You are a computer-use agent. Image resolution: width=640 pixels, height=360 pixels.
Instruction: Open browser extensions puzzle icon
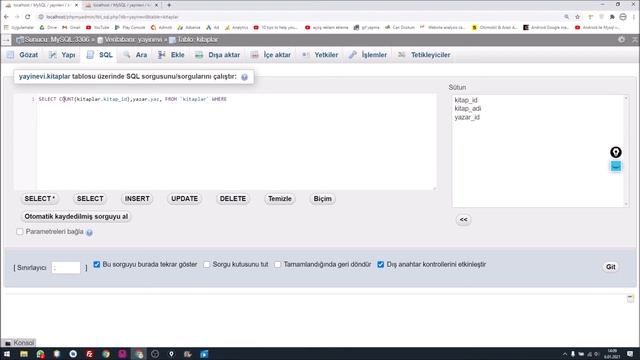(612, 17)
